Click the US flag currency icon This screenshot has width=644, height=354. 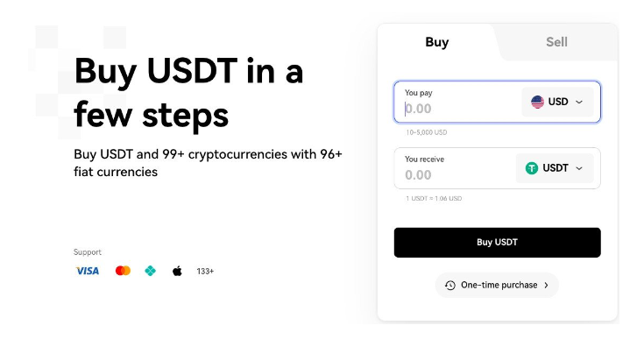tap(537, 102)
